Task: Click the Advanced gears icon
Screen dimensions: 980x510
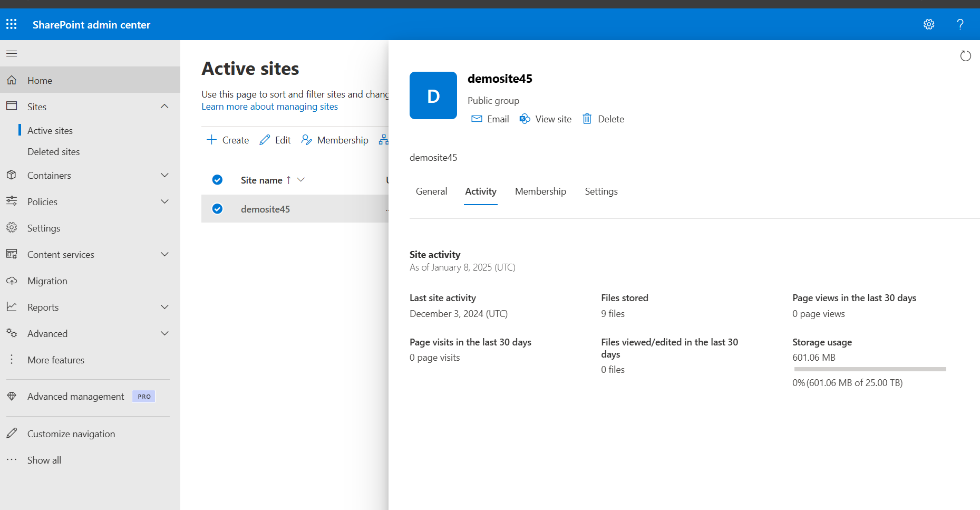Action: tap(12, 333)
